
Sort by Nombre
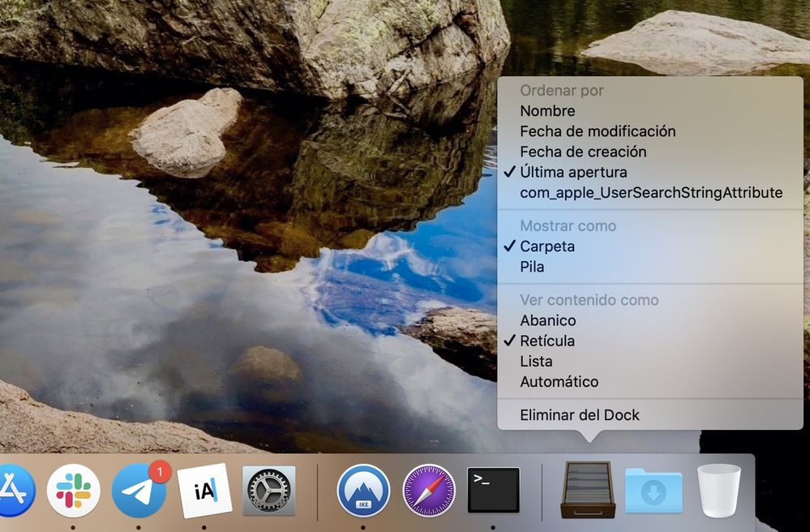[x=547, y=111]
